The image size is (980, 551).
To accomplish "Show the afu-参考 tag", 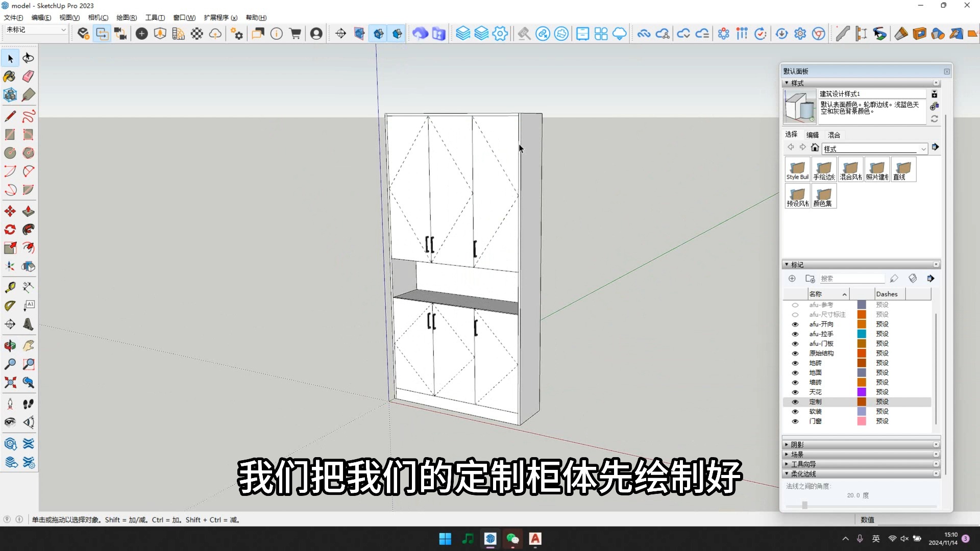I will point(795,305).
